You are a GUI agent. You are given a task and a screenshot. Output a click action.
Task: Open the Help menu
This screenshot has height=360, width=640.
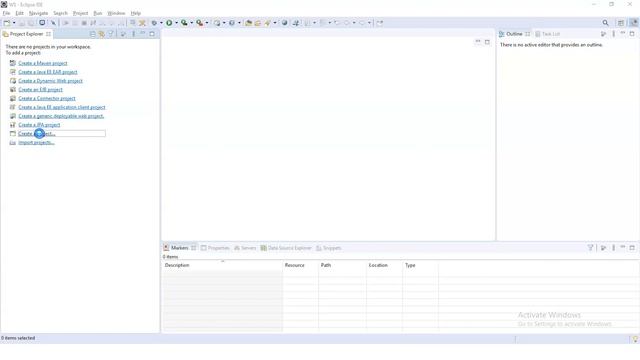pyautogui.click(x=136, y=13)
